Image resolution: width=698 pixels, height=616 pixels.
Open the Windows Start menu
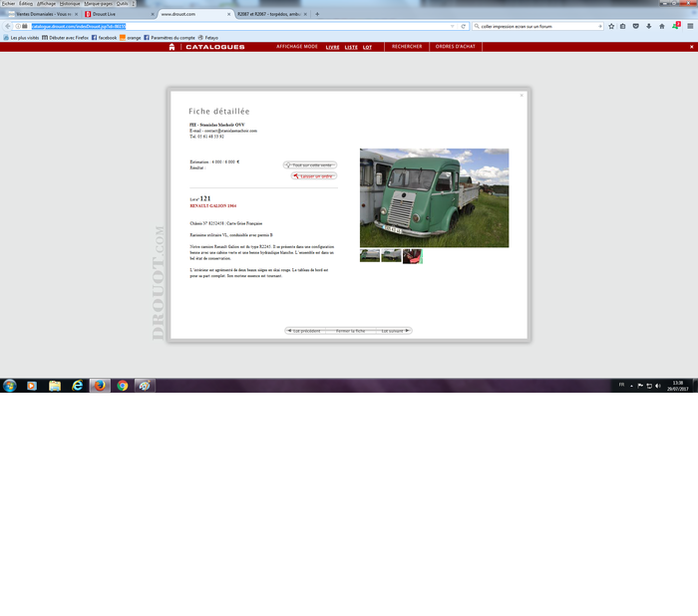coord(9,386)
